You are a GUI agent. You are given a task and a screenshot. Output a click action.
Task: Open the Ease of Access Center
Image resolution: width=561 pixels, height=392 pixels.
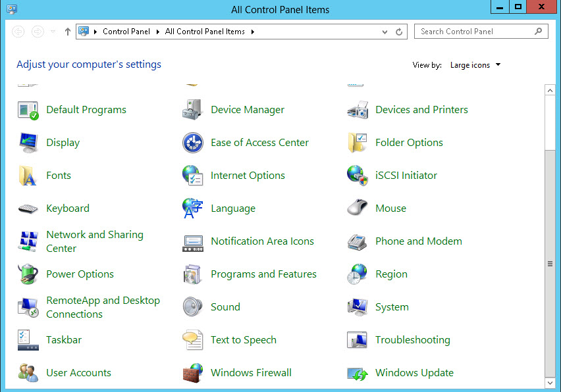(260, 143)
